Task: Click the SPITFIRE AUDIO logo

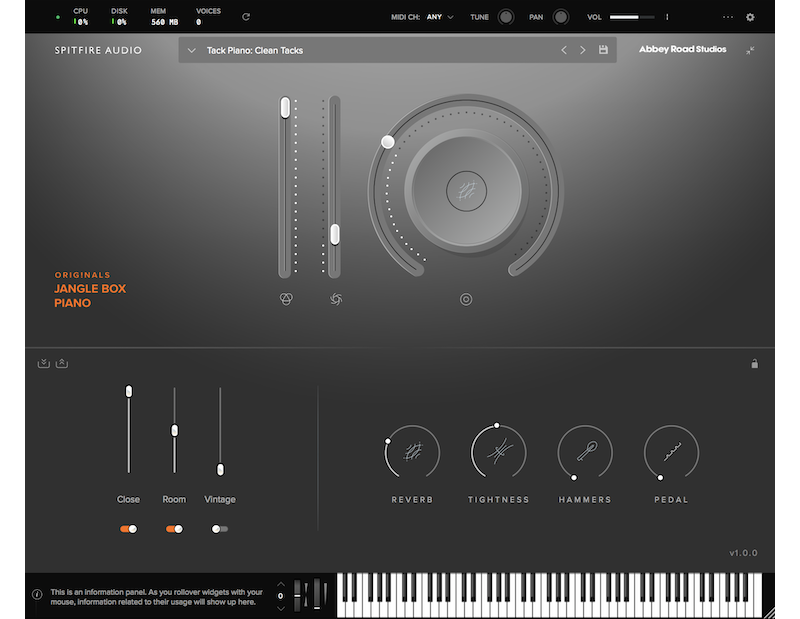Action: pos(98,50)
